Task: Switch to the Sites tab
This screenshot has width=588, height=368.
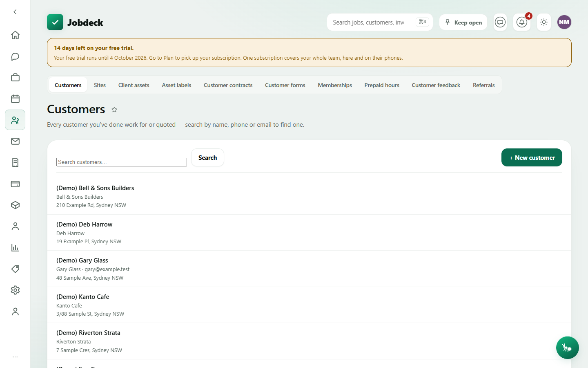Action: tap(100, 85)
